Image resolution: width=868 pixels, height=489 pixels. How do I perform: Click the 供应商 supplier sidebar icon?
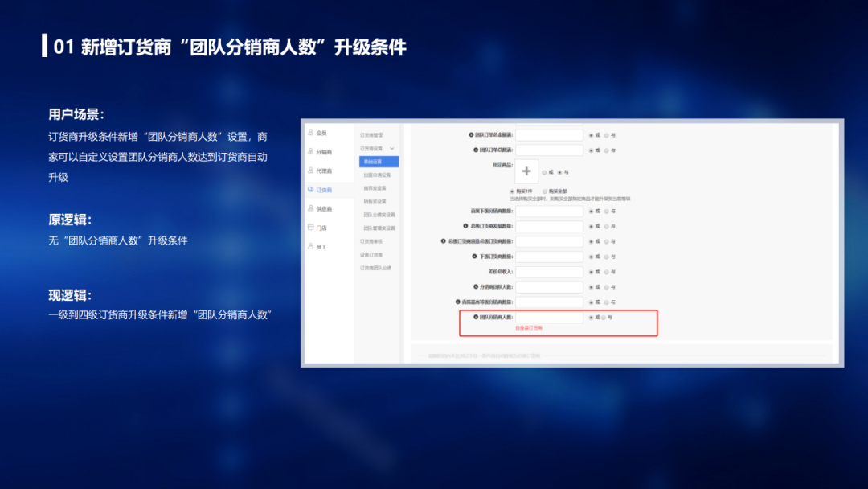tap(311, 208)
